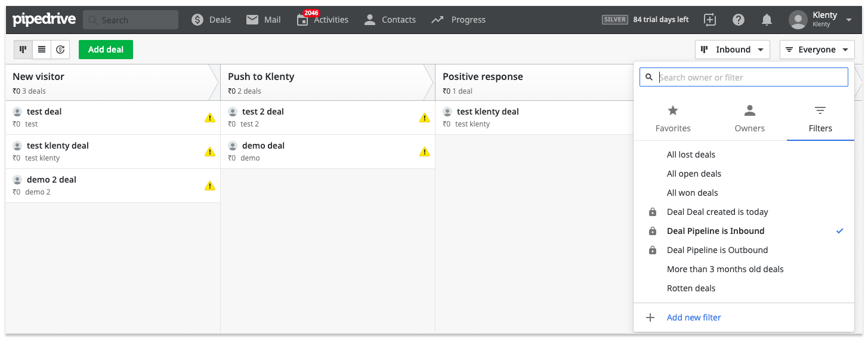868x339 pixels.
Task: Switch to pipeline kanban view icon
Action: click(x=23, y=50)
